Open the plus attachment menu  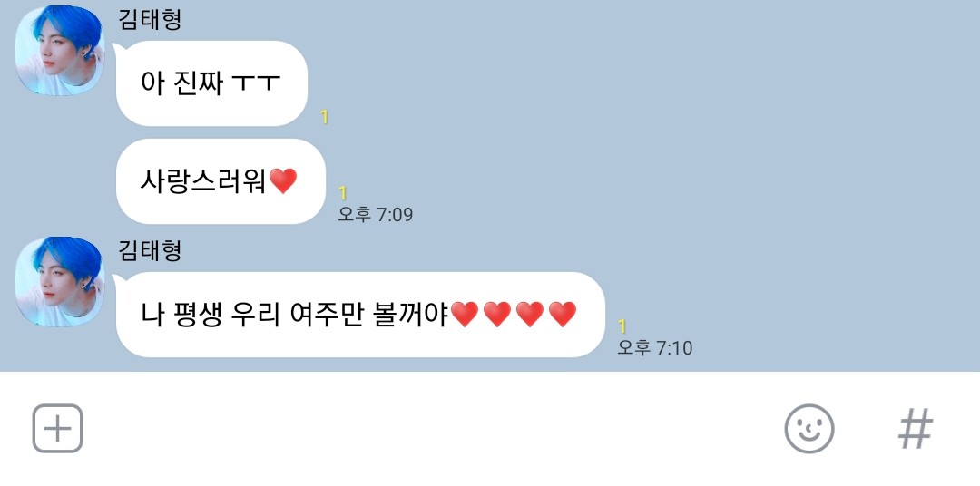(57, 429)
